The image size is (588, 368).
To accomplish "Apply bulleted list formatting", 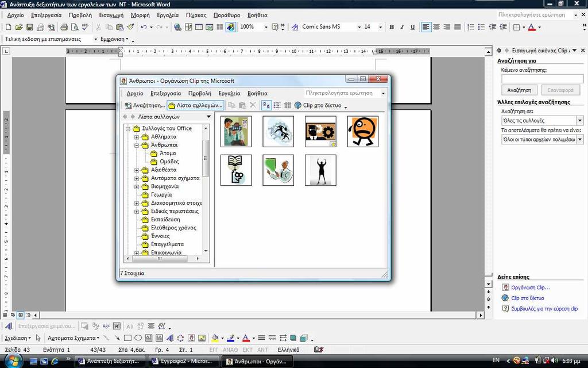I will tap(482, 27).
